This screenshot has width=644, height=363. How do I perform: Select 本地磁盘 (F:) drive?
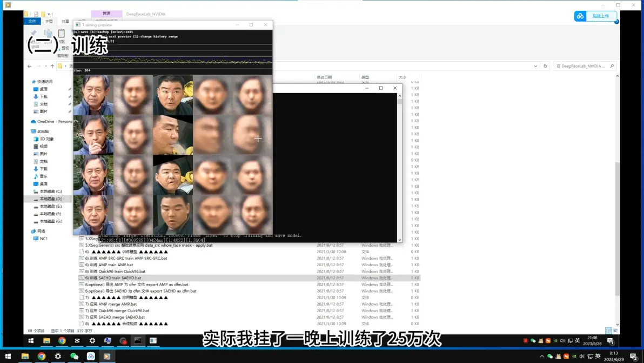[x=51, y=214]
